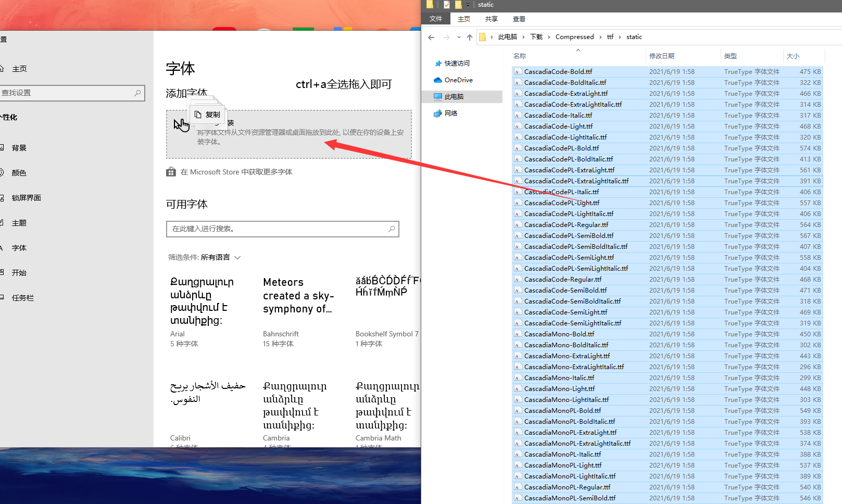Select OneDrive in the Explorer sidebar
This screenshot has width=842, height=504.
pyautogui.click(x=457, y=80)
